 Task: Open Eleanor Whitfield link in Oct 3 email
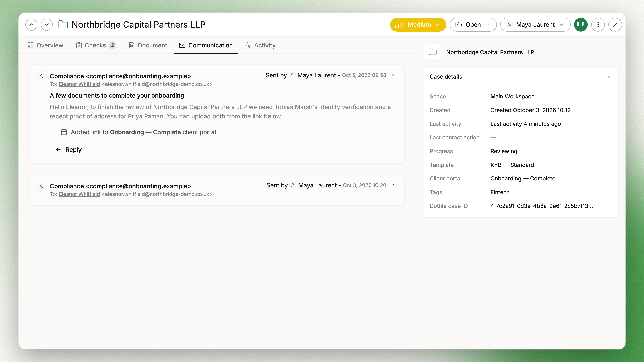click(79, 194)
